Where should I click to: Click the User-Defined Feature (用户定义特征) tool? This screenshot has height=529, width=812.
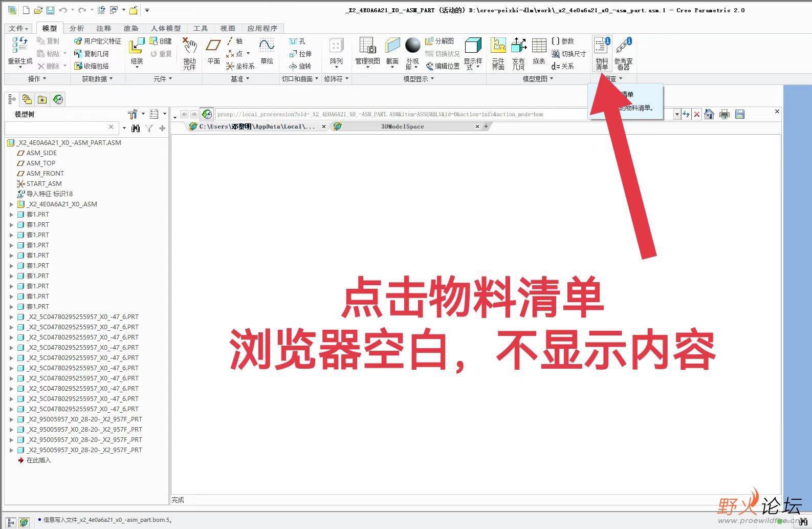[98, 41]
